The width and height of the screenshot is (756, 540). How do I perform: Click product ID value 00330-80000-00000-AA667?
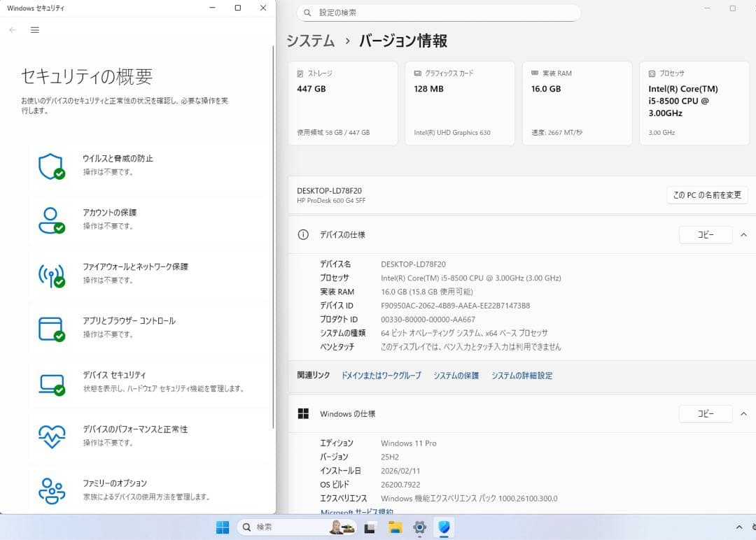click(428, 320)
